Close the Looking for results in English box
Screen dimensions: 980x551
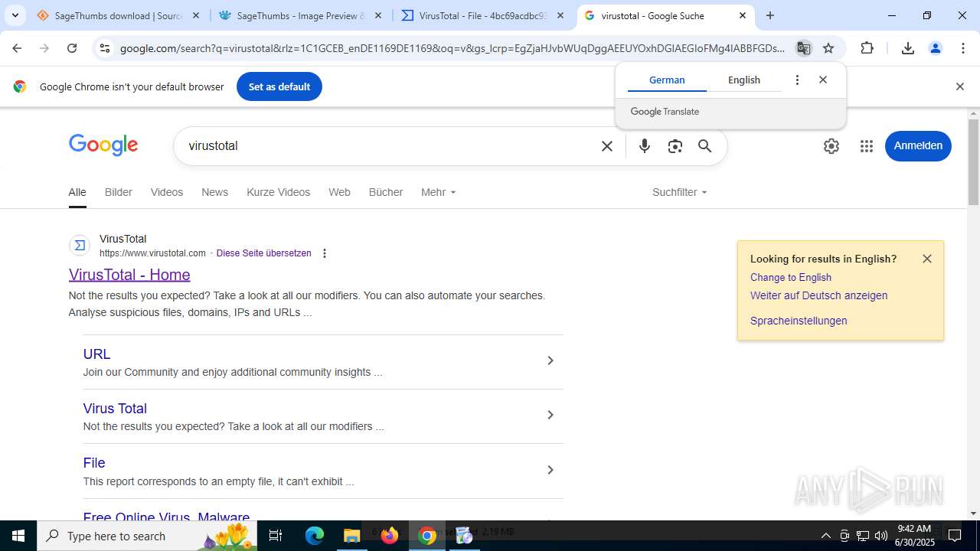coord(927,259)
